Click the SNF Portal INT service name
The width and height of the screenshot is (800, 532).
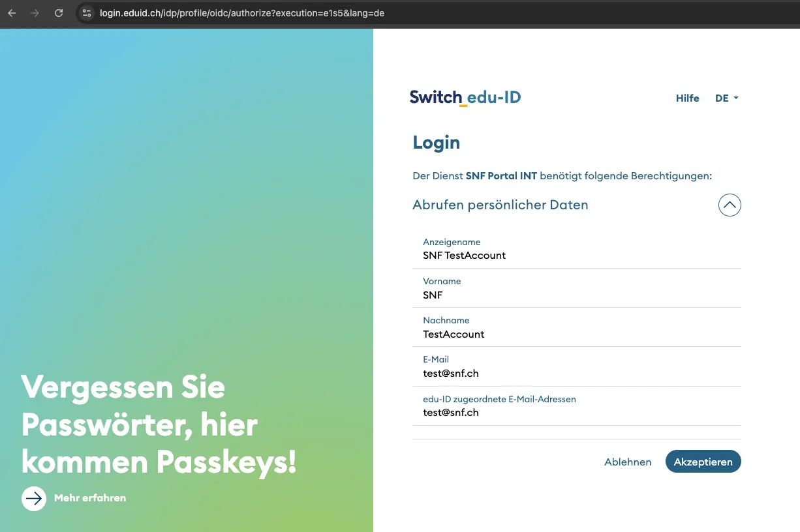click(501, 175)
